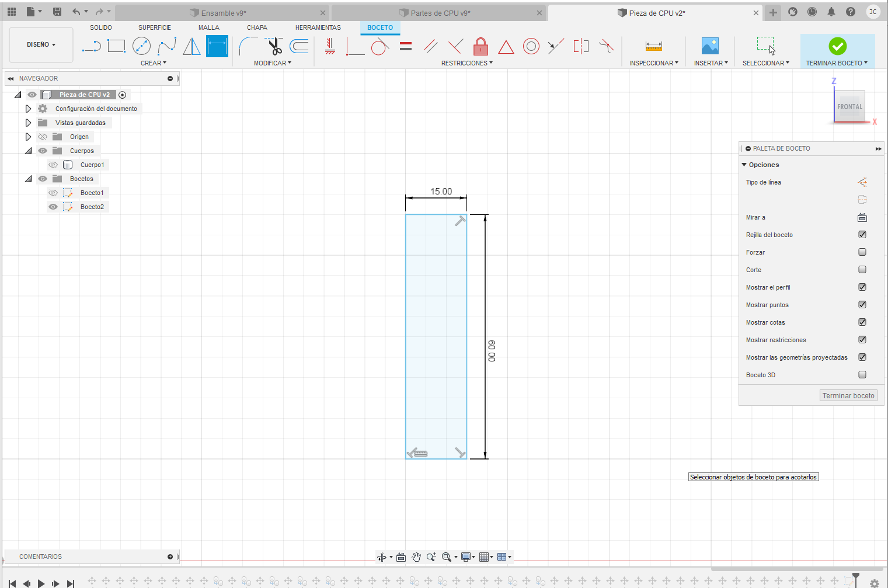Open the help question mark menu
This screenshot has height=588, width=888.
point(851,12)
